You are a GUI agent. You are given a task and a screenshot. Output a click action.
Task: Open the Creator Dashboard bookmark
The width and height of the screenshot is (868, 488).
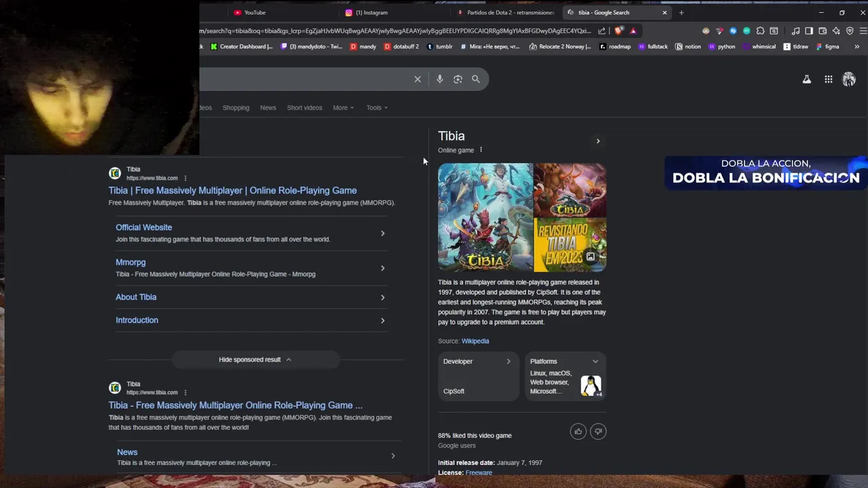241,47
